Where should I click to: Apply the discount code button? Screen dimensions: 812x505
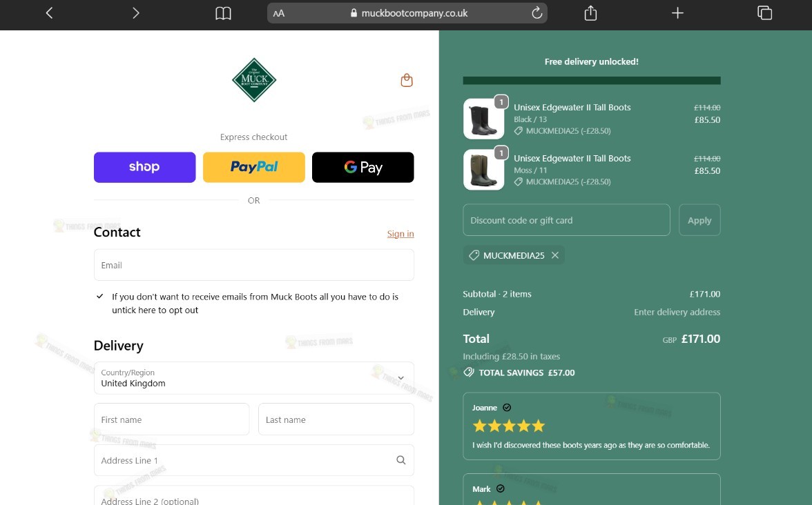pos(699,220)
